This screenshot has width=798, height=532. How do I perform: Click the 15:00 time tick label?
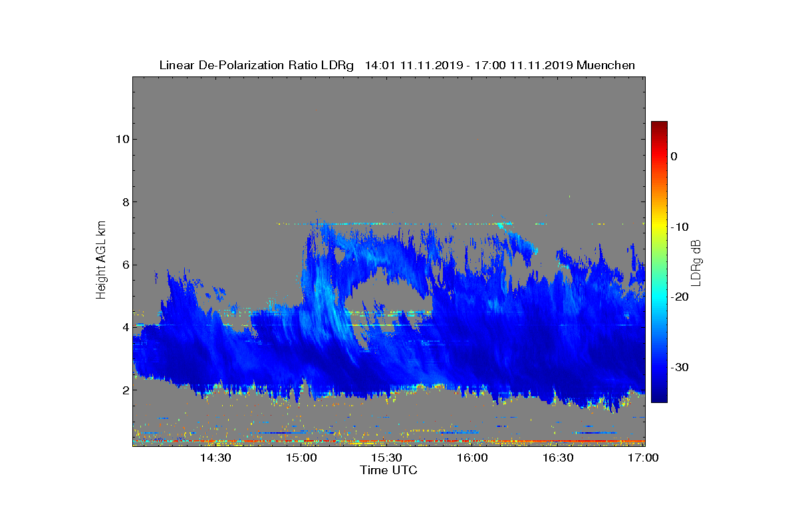301,458
